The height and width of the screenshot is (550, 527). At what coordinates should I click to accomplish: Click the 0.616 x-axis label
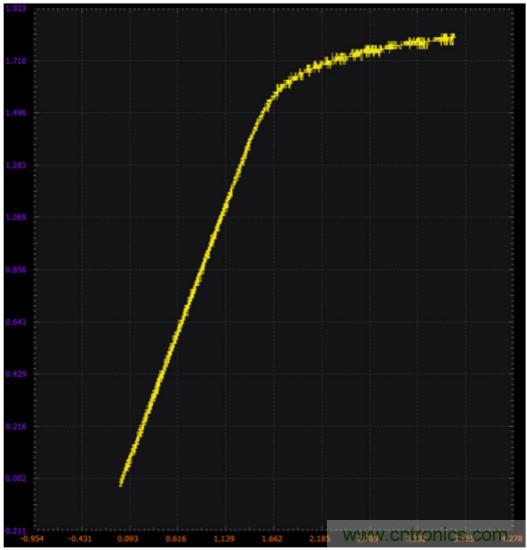175,538
